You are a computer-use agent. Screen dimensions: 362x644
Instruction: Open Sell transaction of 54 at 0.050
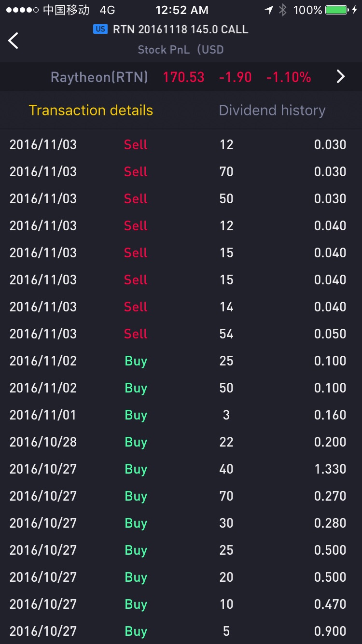181,334
